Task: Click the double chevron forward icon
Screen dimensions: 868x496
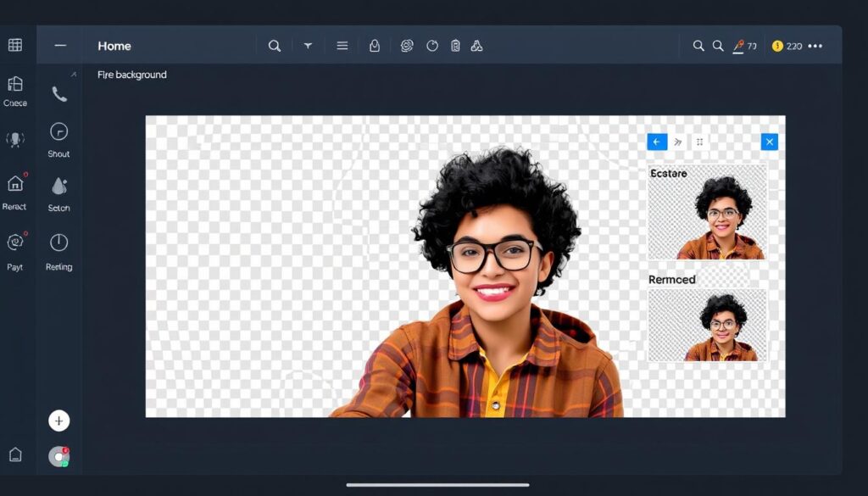Action: (678, 142)
